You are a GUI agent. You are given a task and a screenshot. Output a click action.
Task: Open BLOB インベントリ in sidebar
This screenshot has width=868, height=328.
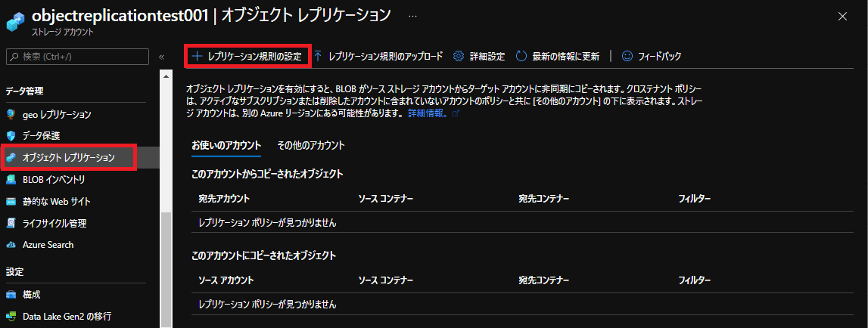(53, 180)
